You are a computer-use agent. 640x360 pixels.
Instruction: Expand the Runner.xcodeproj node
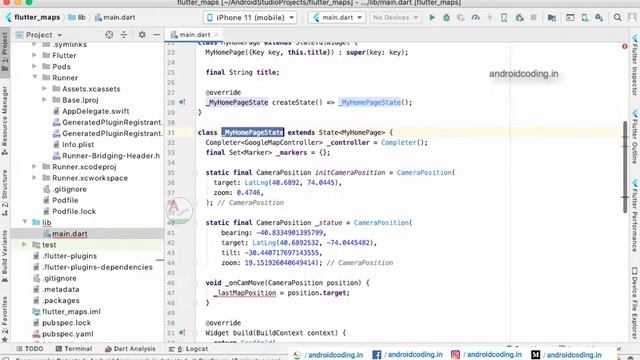tap(35, 166)
